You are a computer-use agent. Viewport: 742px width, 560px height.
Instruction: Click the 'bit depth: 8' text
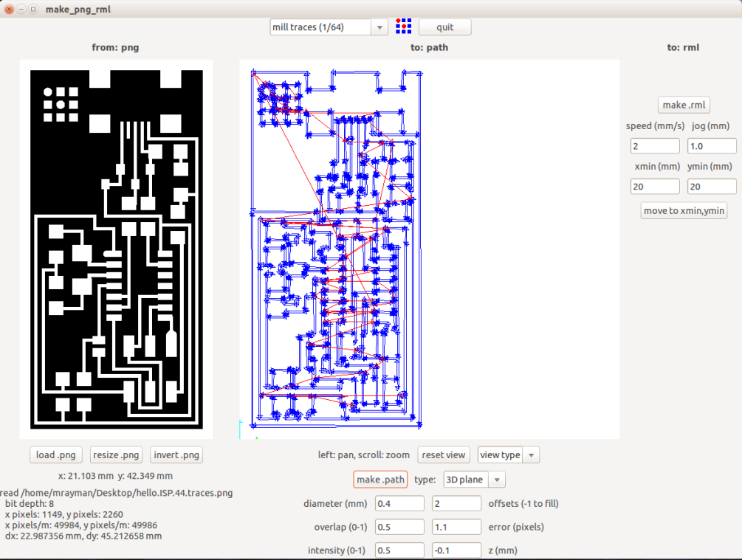tap(30, 504)
